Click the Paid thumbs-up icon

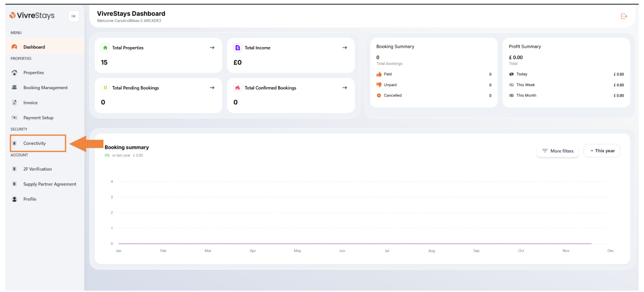[379, 74]
